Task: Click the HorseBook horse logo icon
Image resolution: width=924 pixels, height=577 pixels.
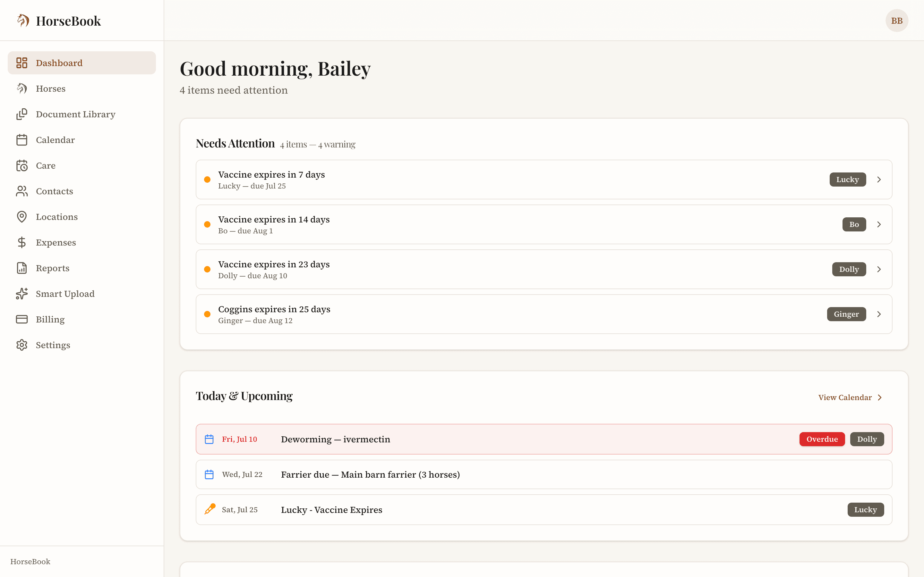Action: pos(23,21)
